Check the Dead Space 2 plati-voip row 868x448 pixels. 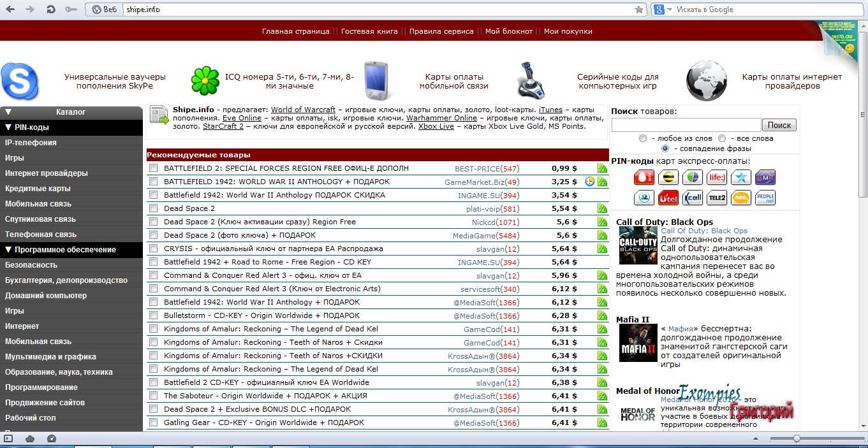153,208
